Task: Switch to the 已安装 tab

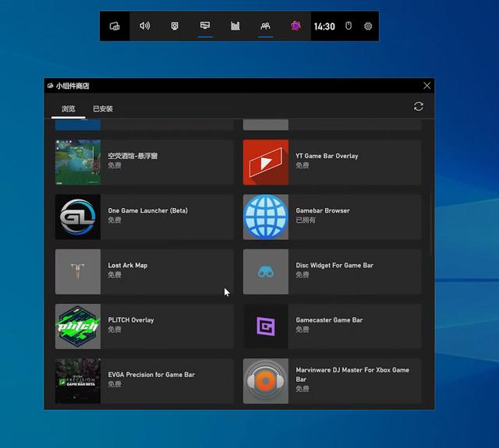Action: click(x=103, y=108)
